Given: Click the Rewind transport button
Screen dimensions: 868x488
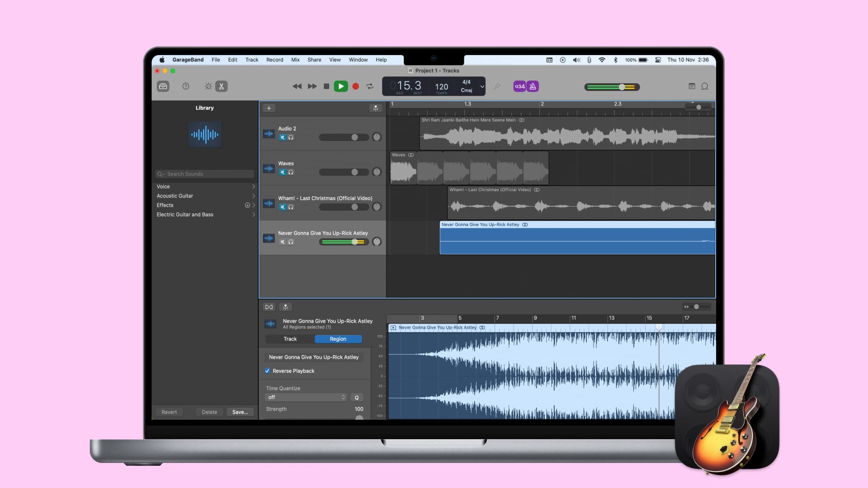Looking at the screenshot, I should coord(297,86).
